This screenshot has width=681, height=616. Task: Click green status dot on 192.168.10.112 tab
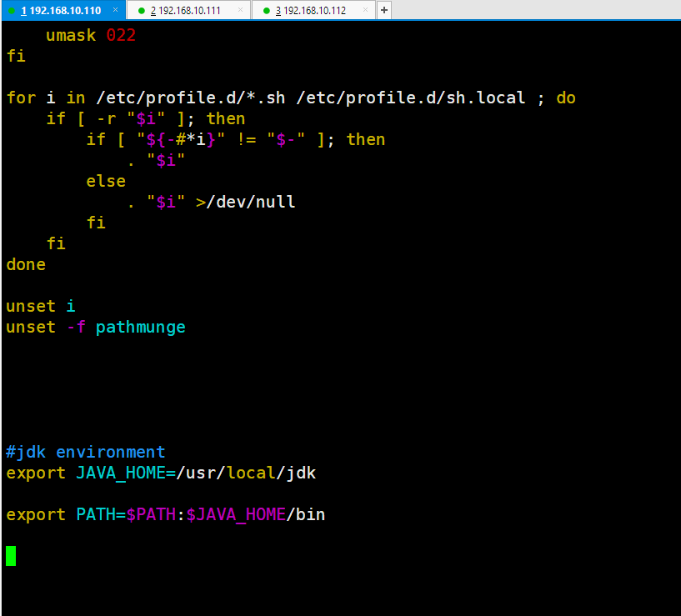pyautogui.click(x=266, y=11)
